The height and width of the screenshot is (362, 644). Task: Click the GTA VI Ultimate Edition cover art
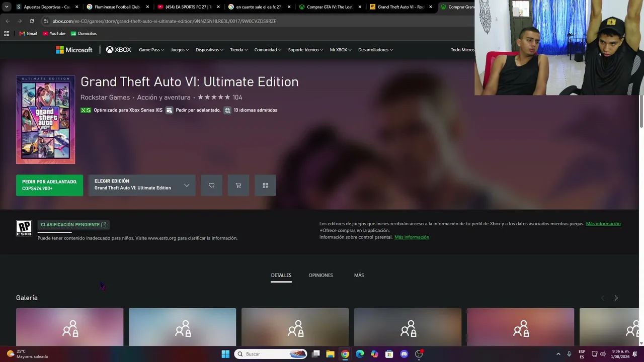[x=45, y=120]
